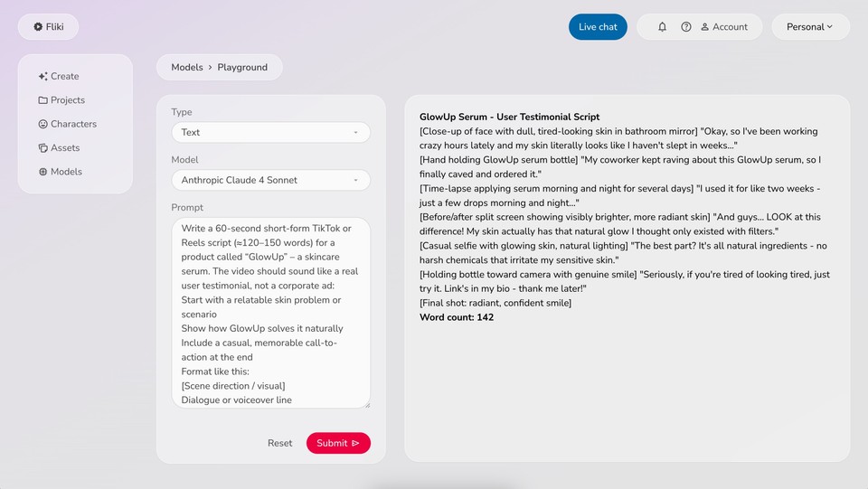
Task: Click the Reset button
Action: (279, 443)
